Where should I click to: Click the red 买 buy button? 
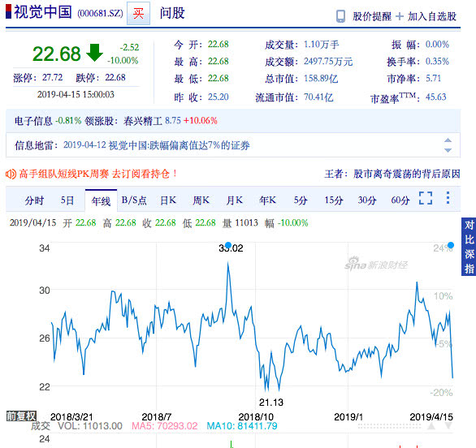[x=138, y=13]
